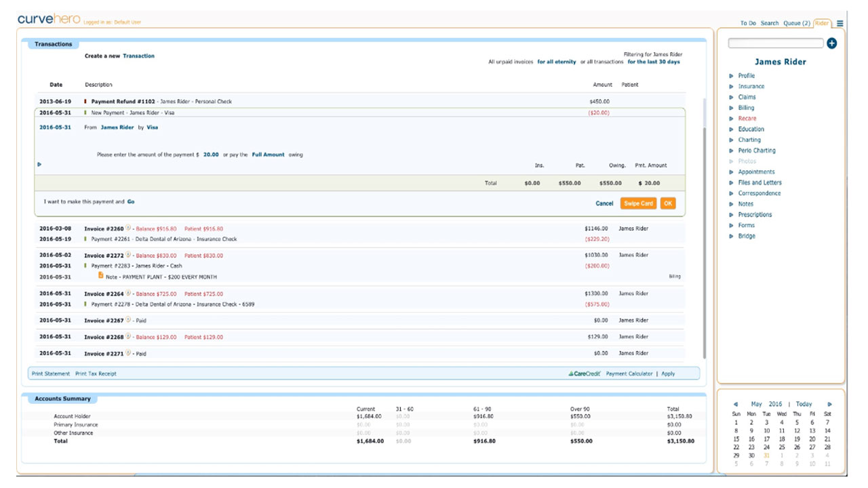Viewport: 868px width, 488px height.
Task: Open Payment #2283 James Rider Cash row
Action: click(x=359, y=266)
